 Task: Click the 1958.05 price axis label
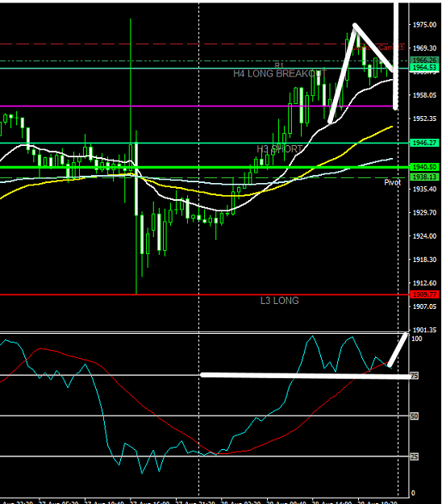coord(424,95)
